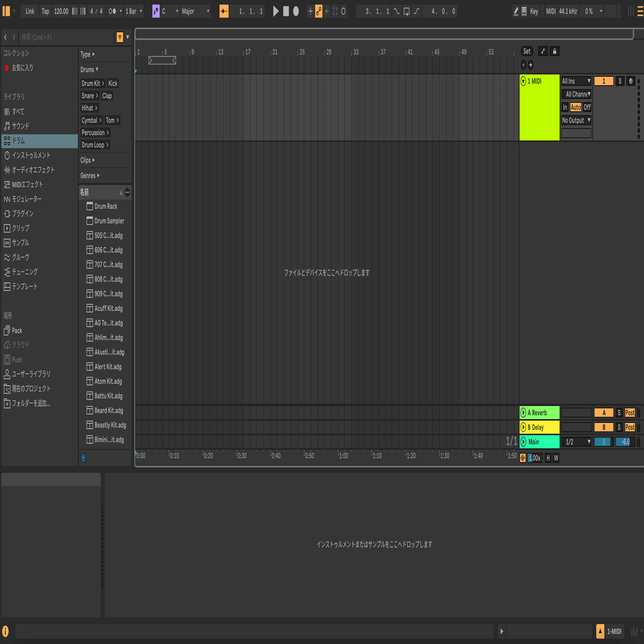644x644 pixels.
Task: Enable Key mapping mode
Action: coord(534,12)
